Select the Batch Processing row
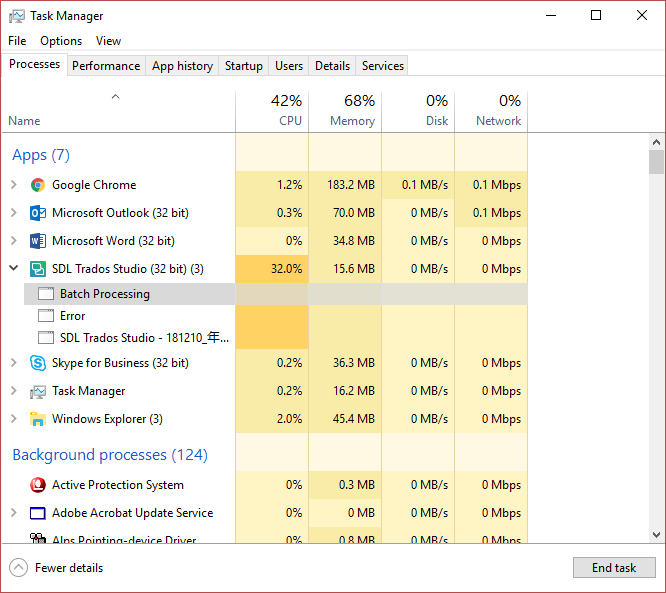The height and width of the screenshot is (593, 666). [x=276, y=294]
